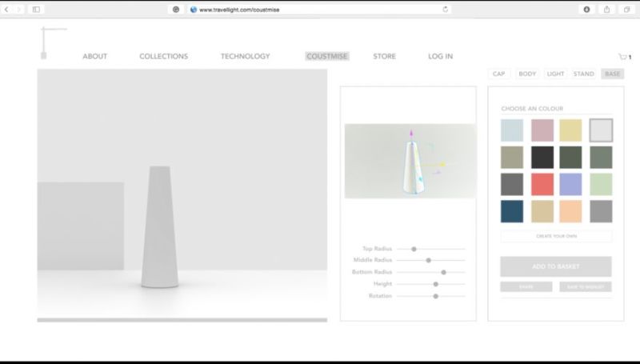Choose the mint green colour swatch

pos(601,185)
